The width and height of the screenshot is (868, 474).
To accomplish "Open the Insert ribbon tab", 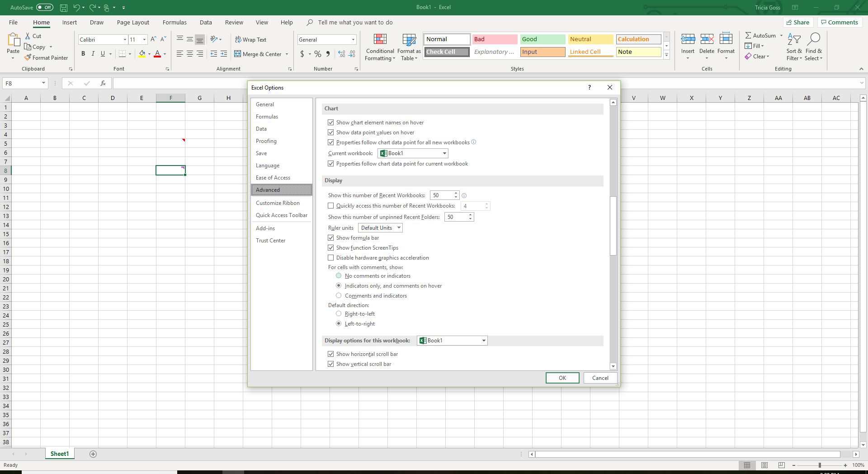I will point(69,22).
